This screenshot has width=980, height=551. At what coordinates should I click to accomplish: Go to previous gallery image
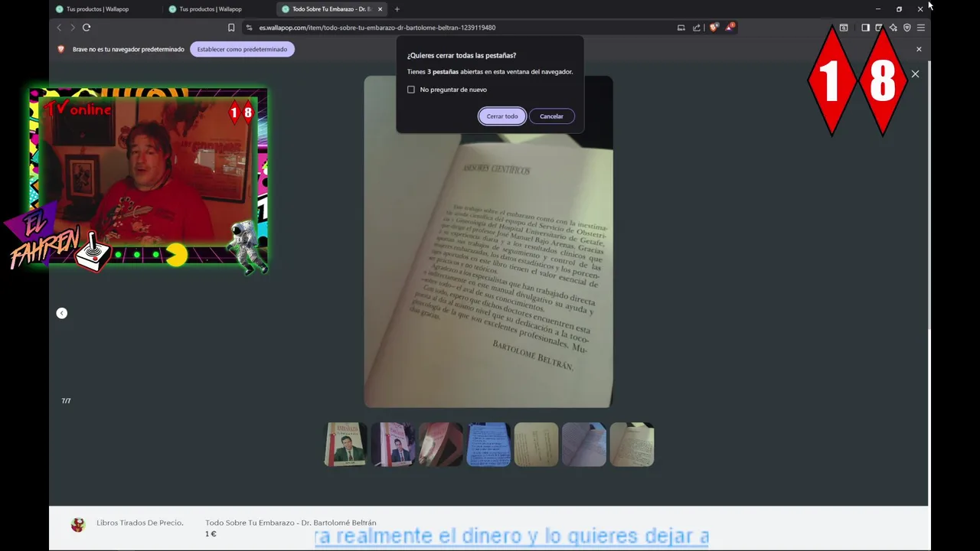pyautogui.click(x=62, y=313)
